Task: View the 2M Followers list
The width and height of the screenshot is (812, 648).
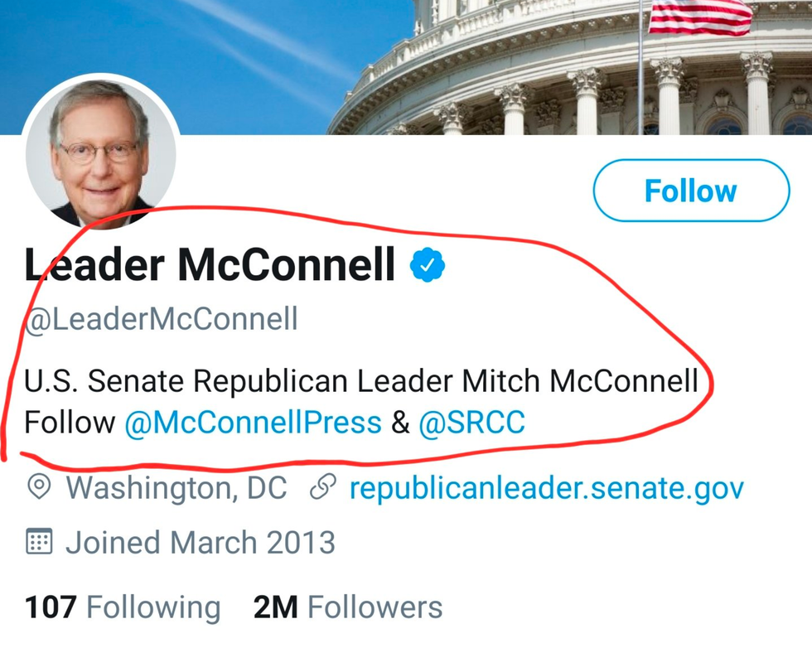Action: (x=348, y=607)
